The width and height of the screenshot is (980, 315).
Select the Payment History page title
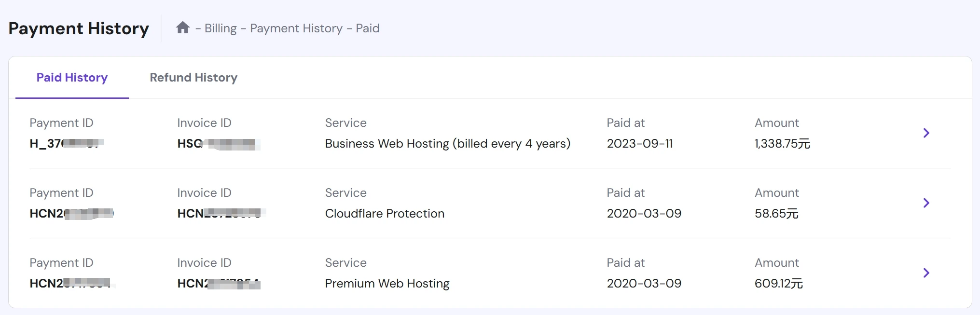click(79, 28)
